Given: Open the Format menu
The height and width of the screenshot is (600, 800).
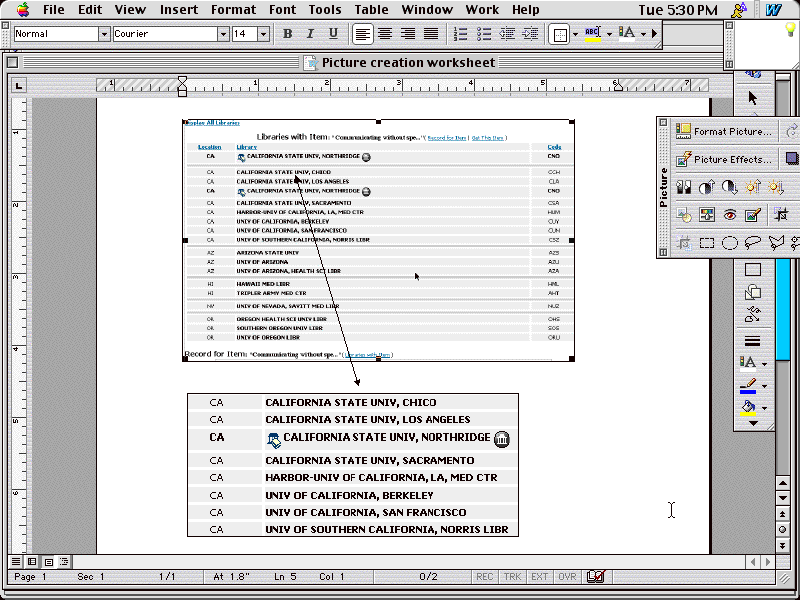Looking at the screenshot, I should coord(234,10).
